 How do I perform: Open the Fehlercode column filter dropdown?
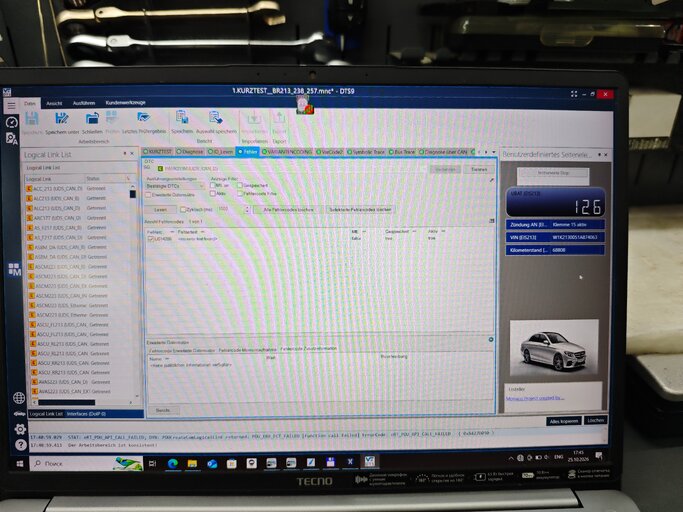[x=172, y=232]
